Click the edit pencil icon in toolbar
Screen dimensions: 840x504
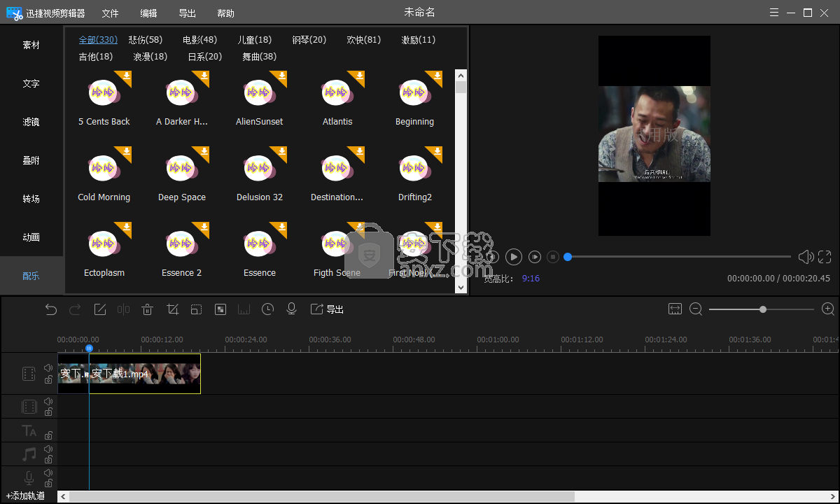[x=100, y=309]
